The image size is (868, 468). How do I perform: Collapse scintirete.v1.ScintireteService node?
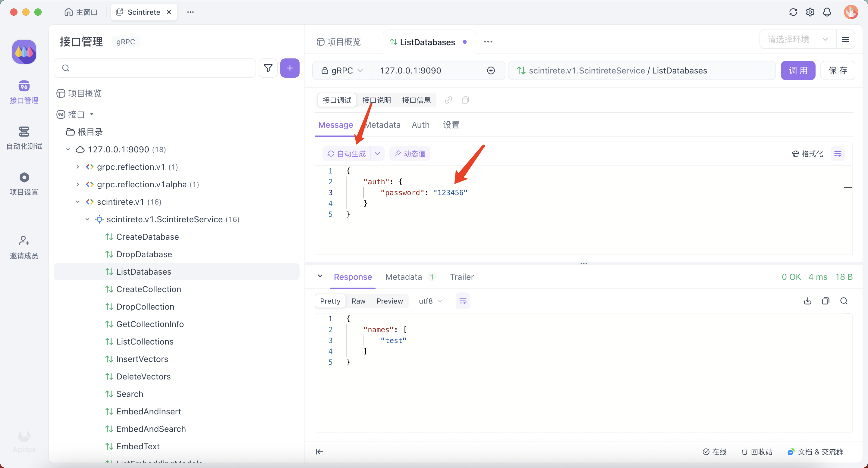pos(88,219)
